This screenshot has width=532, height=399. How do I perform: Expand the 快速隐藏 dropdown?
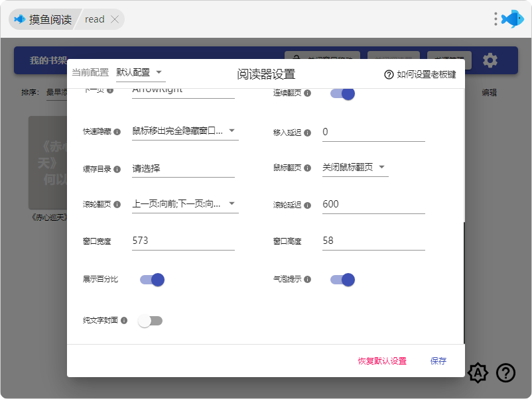185,131
